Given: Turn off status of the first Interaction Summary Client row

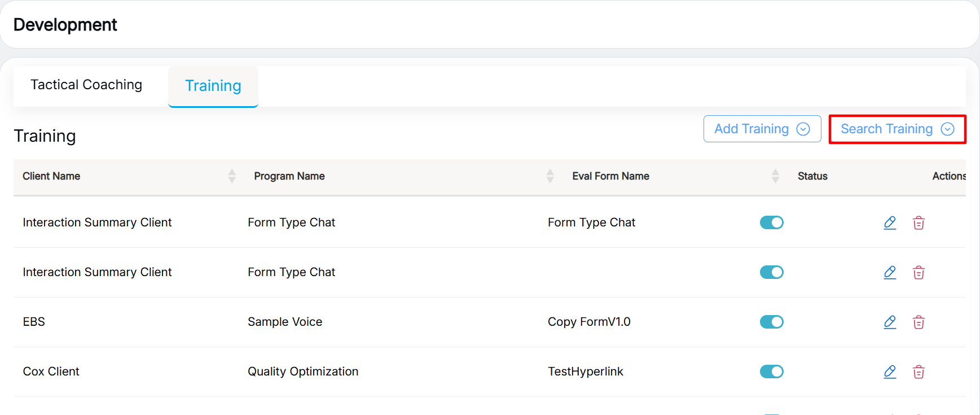Looking at the screenshot, I should pyautogui.click(x=771, y=222).
